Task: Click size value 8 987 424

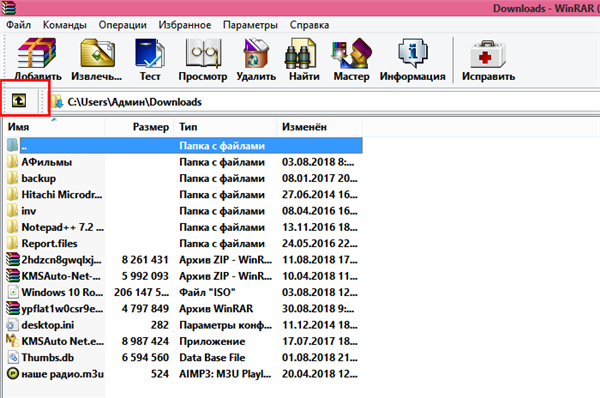Action: click(145, 341)
